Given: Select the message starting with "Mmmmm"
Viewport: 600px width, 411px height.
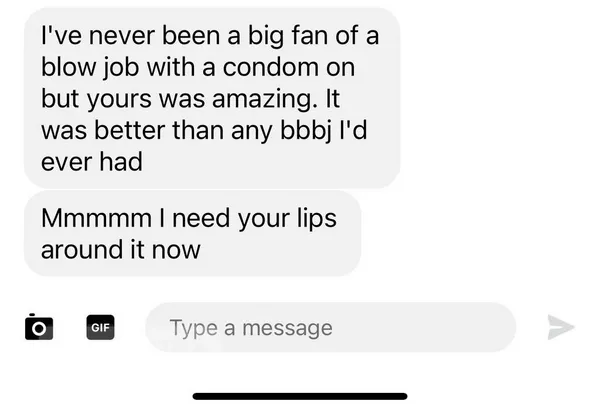Looking at the screenshot, I should click(x=192, y=233).
